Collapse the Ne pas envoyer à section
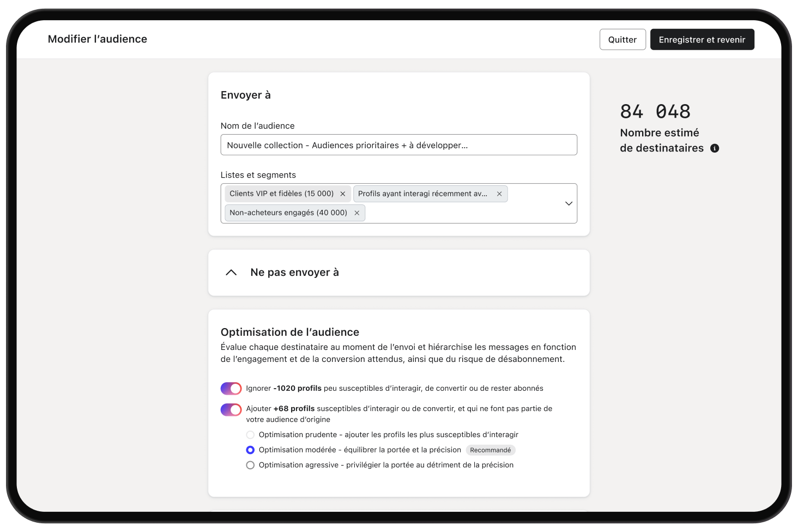This screenshot has width=798, height=532. [231, 273]
